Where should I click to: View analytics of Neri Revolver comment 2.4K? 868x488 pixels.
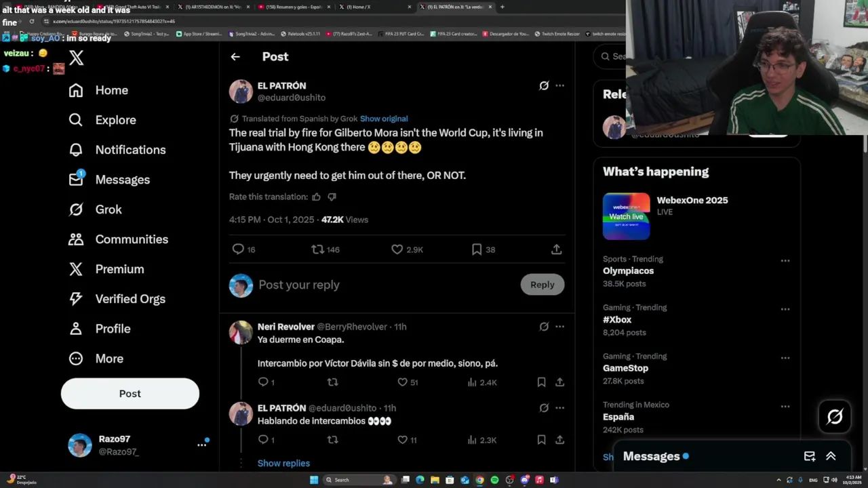pos(482,382)
